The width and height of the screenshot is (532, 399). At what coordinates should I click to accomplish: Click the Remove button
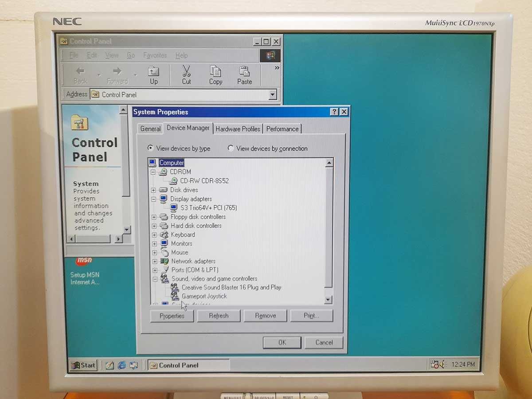(266, 316)
